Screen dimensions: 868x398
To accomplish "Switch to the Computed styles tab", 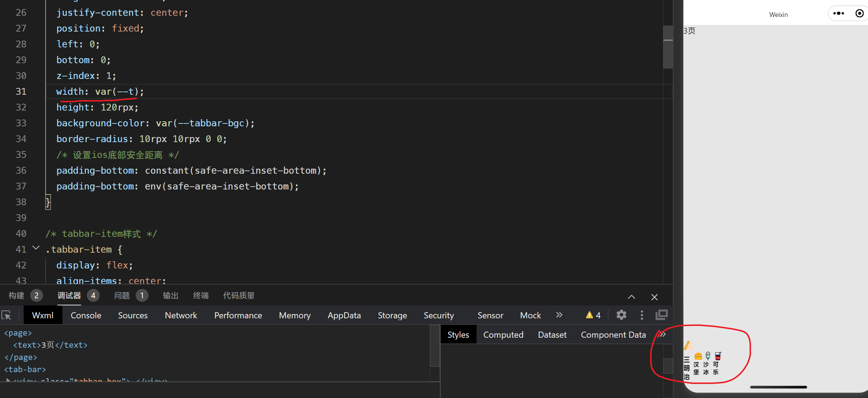I will click(503, 334).
